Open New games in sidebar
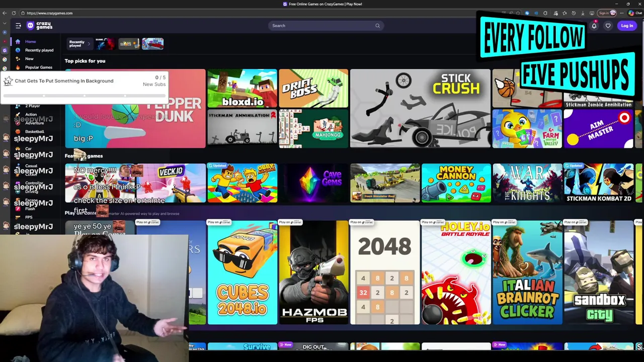This screenshot has width=644, height=362. [29, 59]
